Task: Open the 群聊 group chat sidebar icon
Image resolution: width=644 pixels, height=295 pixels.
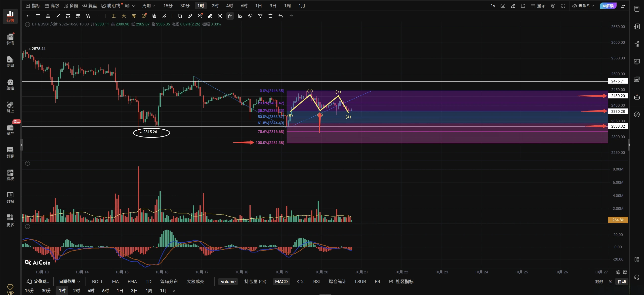Action: (x=10, y=152)
